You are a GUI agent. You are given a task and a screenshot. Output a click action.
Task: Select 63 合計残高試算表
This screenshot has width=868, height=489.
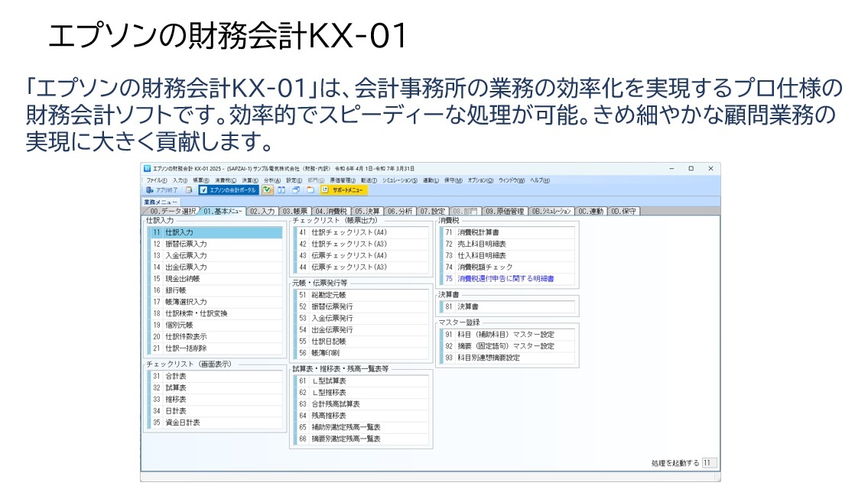point(362,404)
